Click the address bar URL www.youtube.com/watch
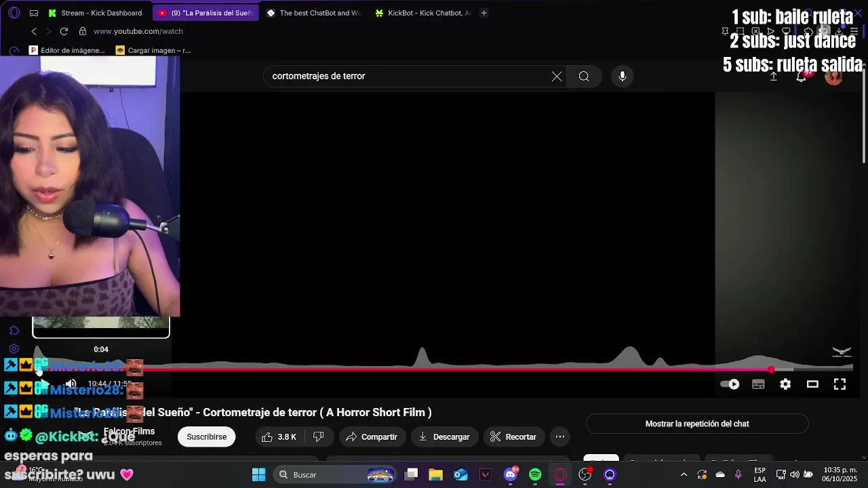The image size is (868, 488). point(138,31)
